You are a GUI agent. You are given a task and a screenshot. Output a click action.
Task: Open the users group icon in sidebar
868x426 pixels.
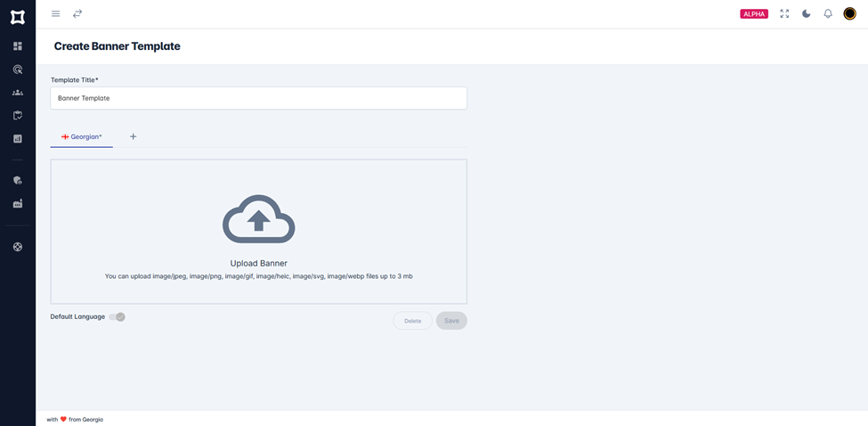tap(18, 93)
